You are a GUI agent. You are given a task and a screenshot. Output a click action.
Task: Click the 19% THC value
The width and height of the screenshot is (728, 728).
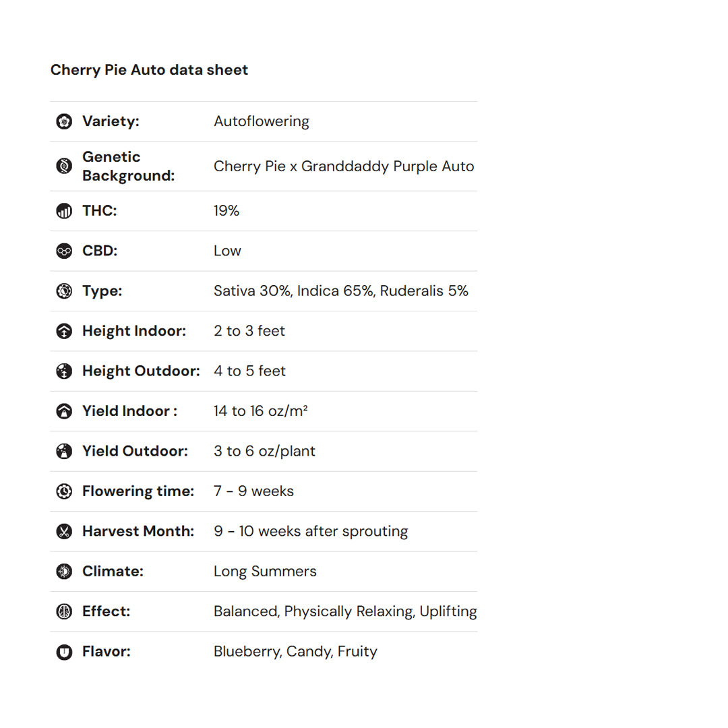[x=226, y=211]
